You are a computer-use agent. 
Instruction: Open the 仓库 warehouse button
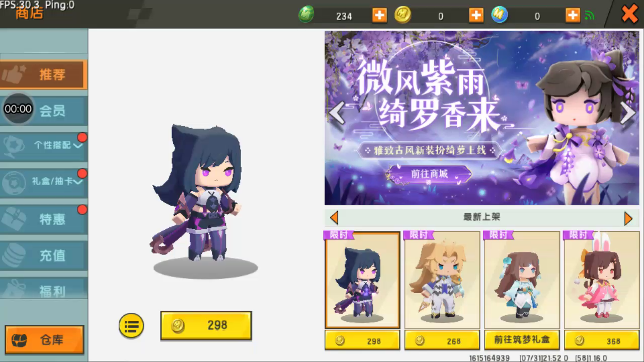(44, 340)
